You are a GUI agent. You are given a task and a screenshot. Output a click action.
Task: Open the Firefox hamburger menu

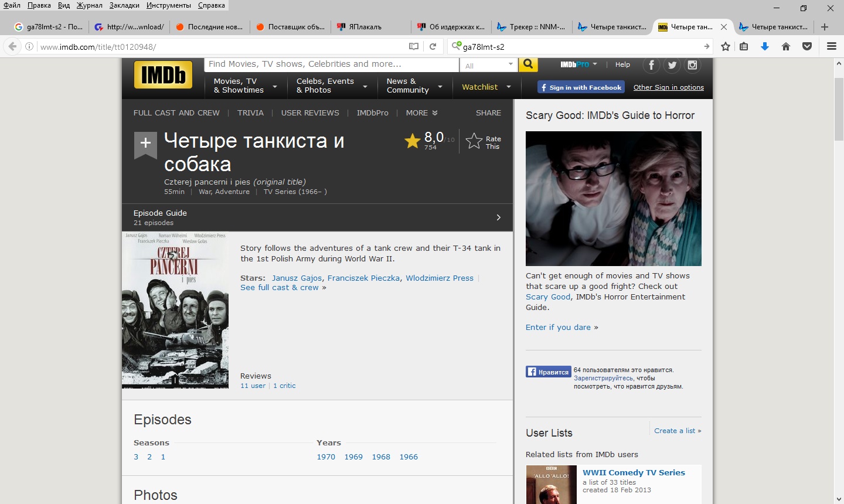coord(831,46)
